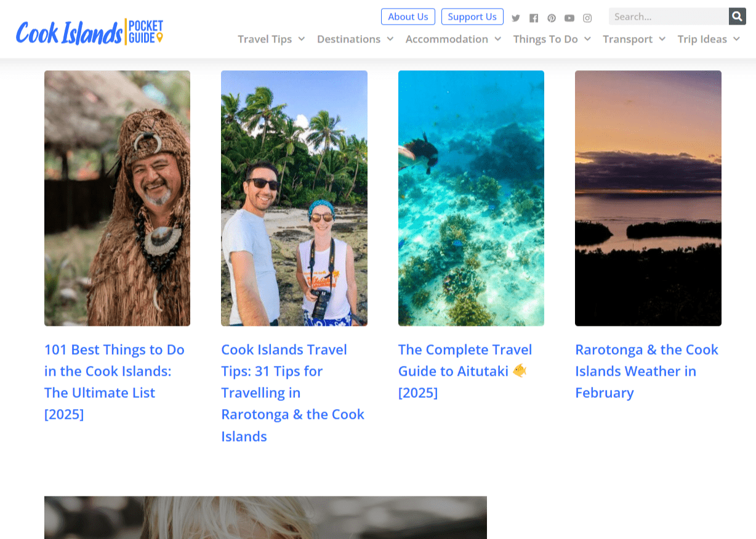The width and height of the screenshot is (756, 539).
Task: Open the YouTube channel icon
Action: (x=569, y=18)
